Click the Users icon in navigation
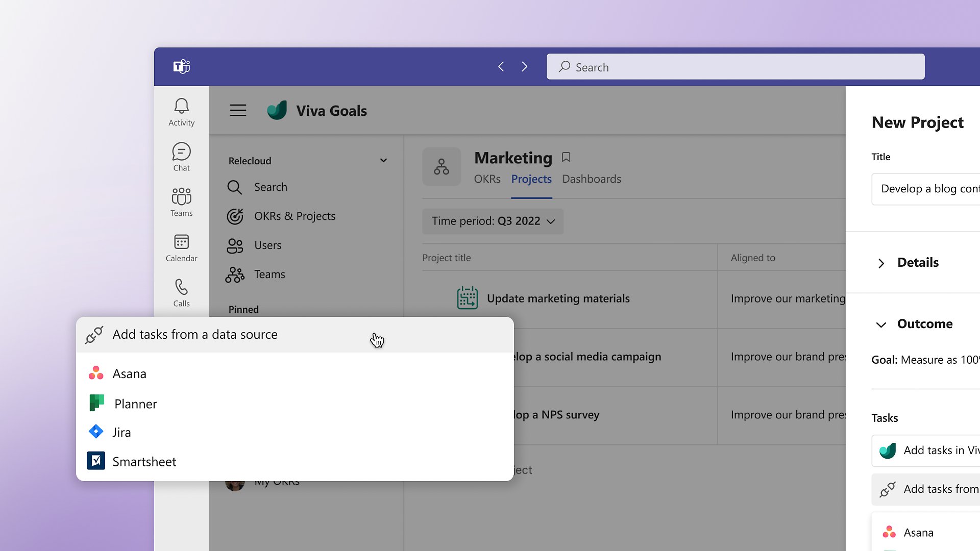980x551 pixels. (x=235, y=245)
